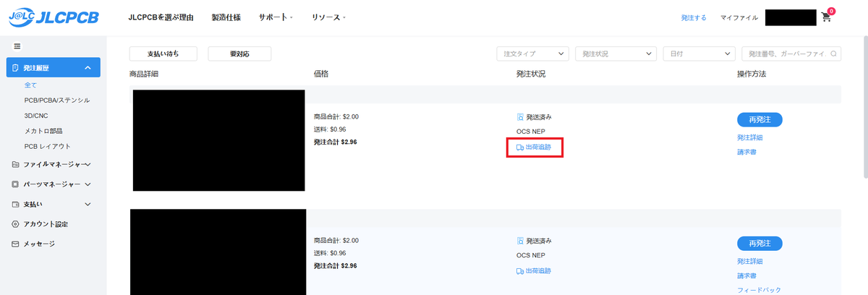
Task: Select PCB/PCBA/ステンシル in sidebar
Action: pos(57,101)
